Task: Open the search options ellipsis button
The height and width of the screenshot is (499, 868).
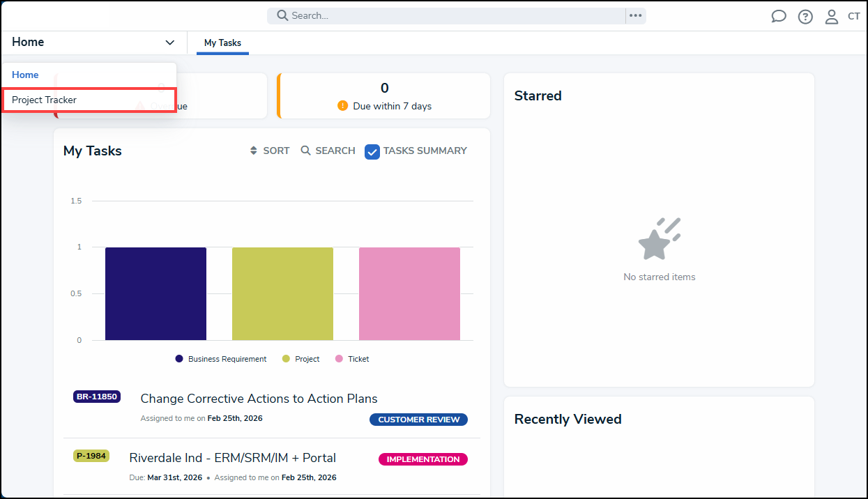Action: pyautogui.click(x=635, y=15)
